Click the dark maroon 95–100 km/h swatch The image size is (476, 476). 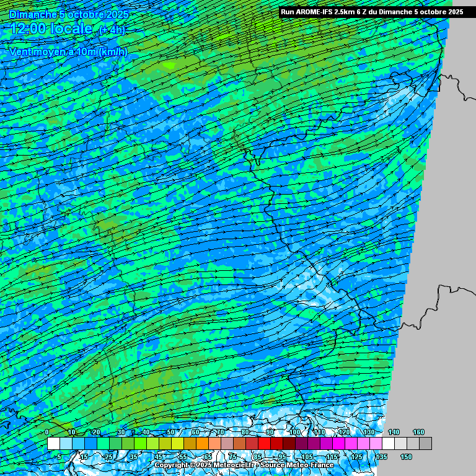[289, 444]
